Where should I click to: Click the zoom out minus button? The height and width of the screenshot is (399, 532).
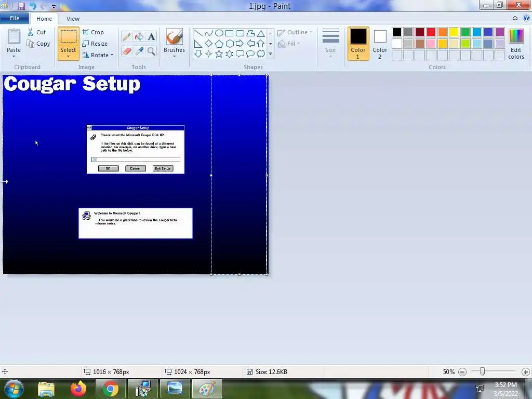pyautogui.click(x=462, y=372)
